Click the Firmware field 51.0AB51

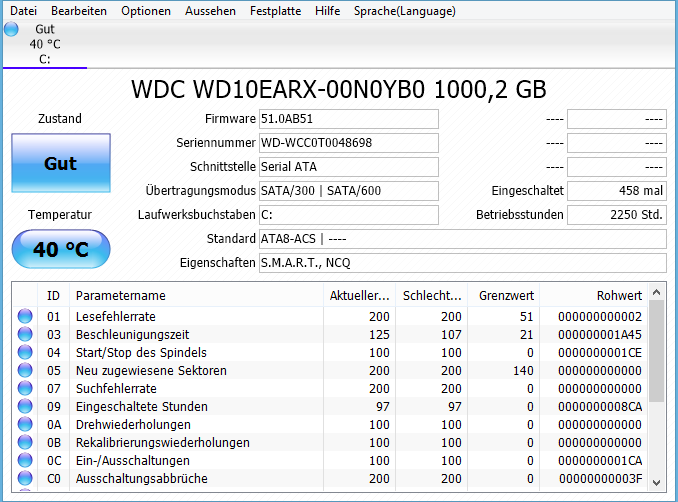(349, 119)
